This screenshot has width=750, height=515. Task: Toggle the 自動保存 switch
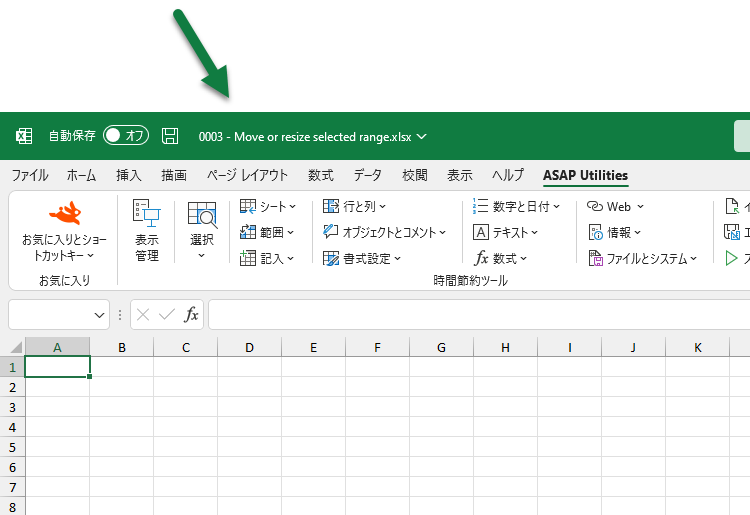126,136
